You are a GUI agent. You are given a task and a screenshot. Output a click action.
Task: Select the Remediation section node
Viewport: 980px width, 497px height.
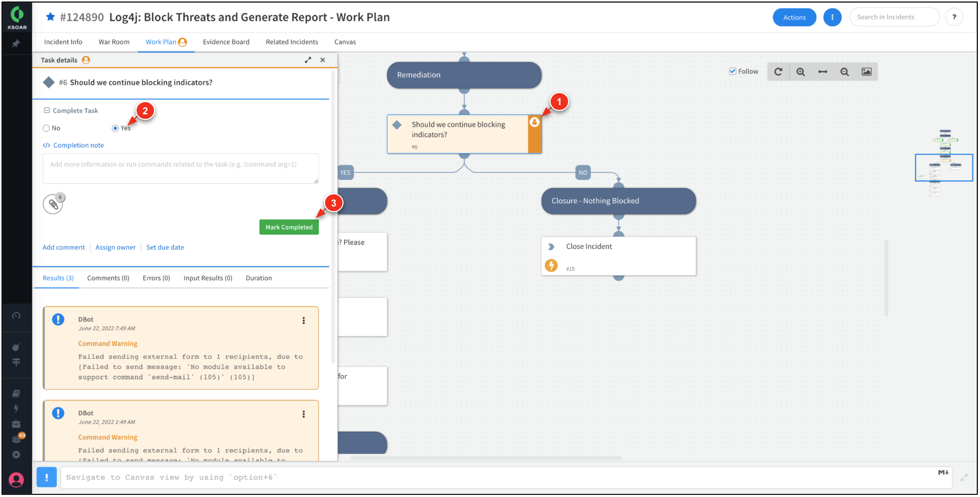[464, 75]
